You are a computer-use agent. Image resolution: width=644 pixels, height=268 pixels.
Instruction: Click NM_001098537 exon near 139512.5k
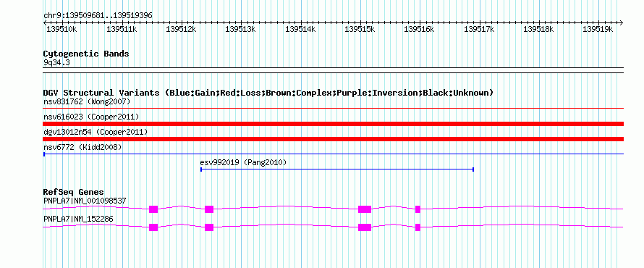(209, 209)
